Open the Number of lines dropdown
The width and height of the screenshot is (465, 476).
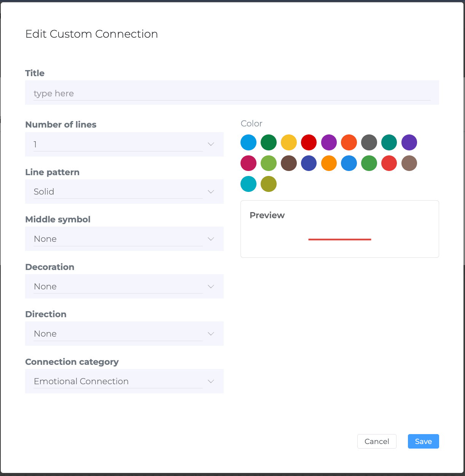(124, 144)
